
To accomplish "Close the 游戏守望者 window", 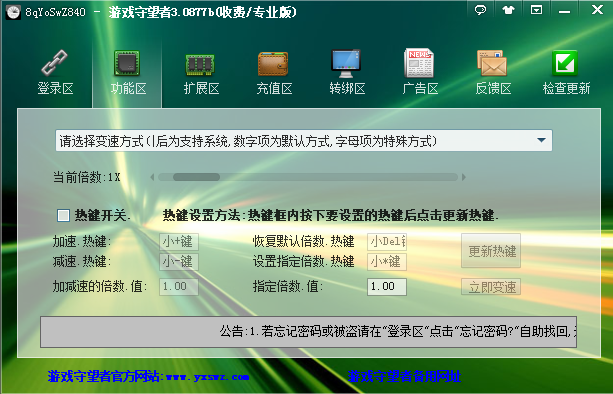I will 597,10.
